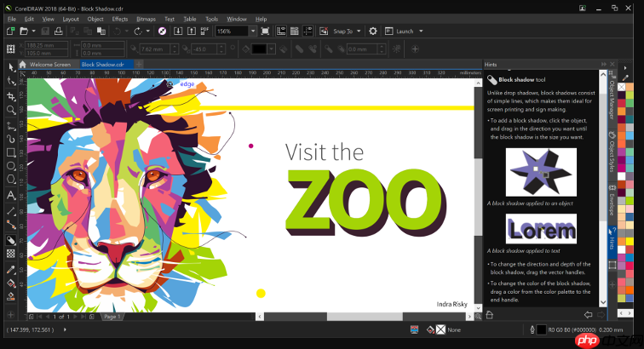Select the Shape edit tool
Image resolution: width=644 pixels, height=349 pixels.
tap(11, 82)
